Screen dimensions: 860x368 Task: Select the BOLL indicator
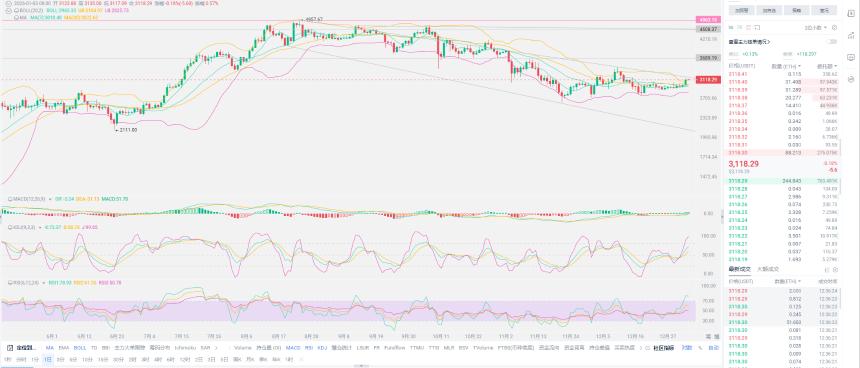tap(80, 347)
